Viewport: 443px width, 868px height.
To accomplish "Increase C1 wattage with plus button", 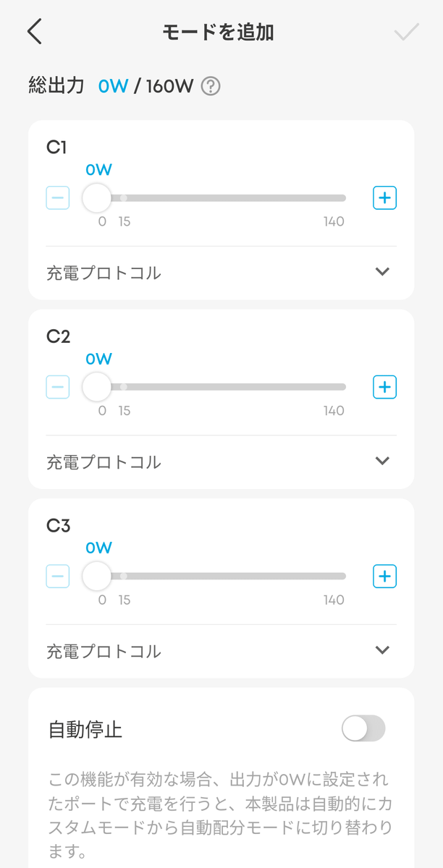I will [384, 197].
